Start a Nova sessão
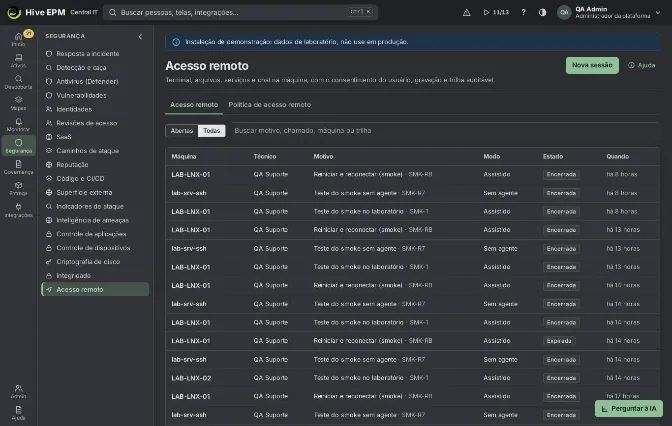 592,65
